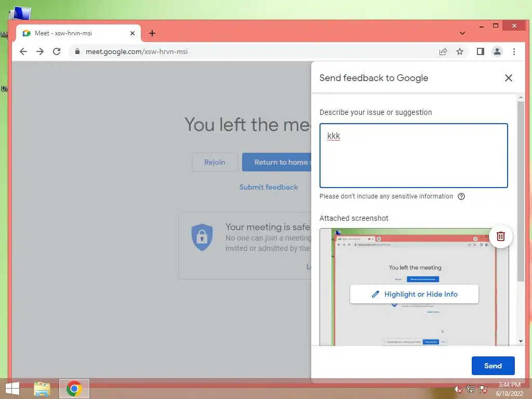Image resolution: width=532 pixels, height=399 pixels.
Task: Click the address bar URL
Action: coord(137,51)
